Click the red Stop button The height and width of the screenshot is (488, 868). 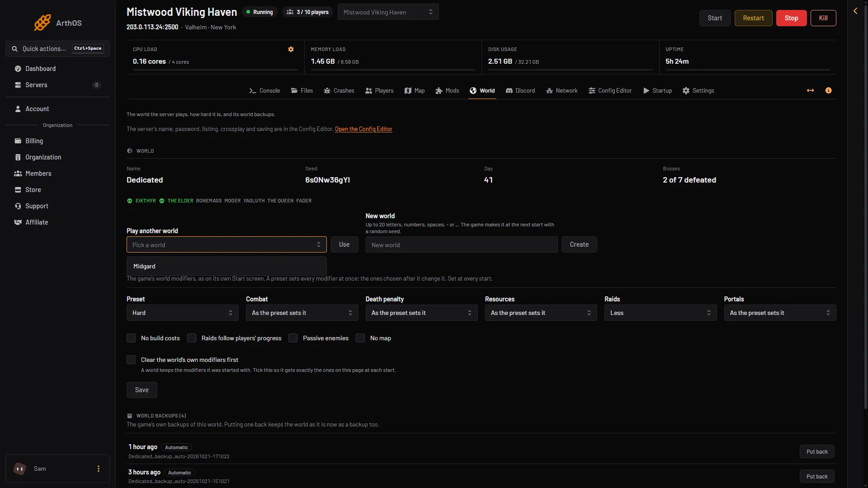coord(791,18)
